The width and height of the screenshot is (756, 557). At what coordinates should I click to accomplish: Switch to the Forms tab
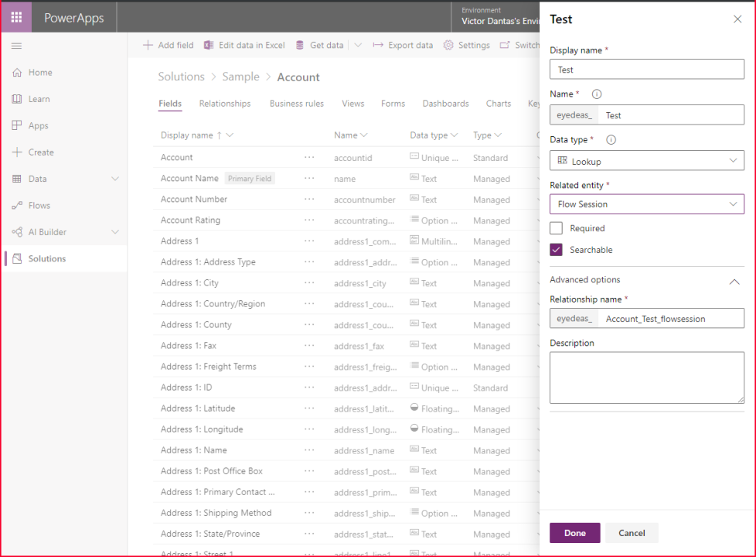pos(393,104)
